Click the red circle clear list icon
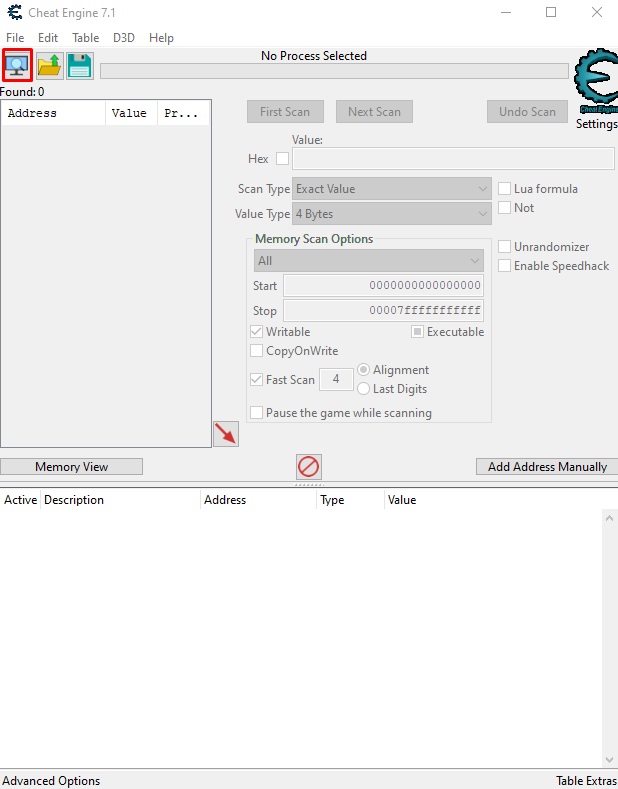Screen dimensions: 618x789 [308, 466]
